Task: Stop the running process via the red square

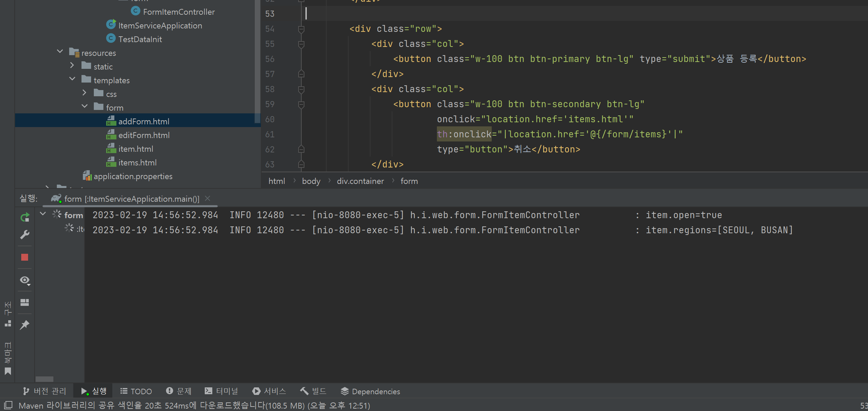Action: coord(25,257)
